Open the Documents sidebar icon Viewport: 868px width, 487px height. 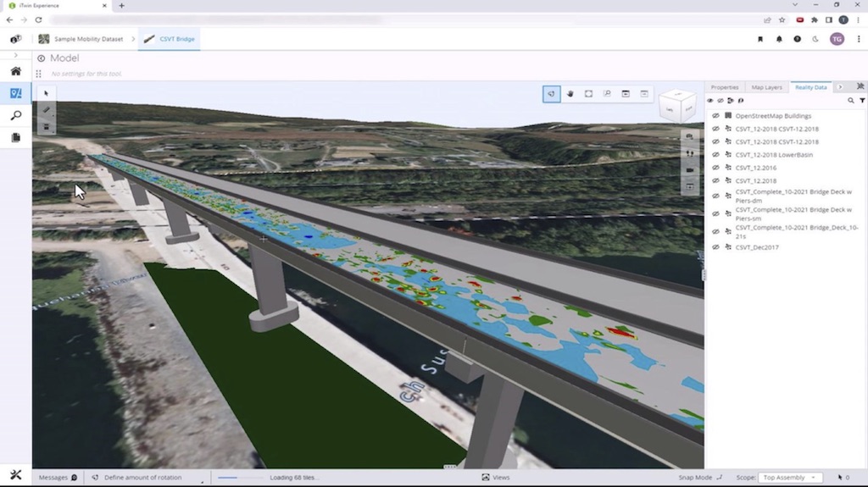[x=15, y=137]
